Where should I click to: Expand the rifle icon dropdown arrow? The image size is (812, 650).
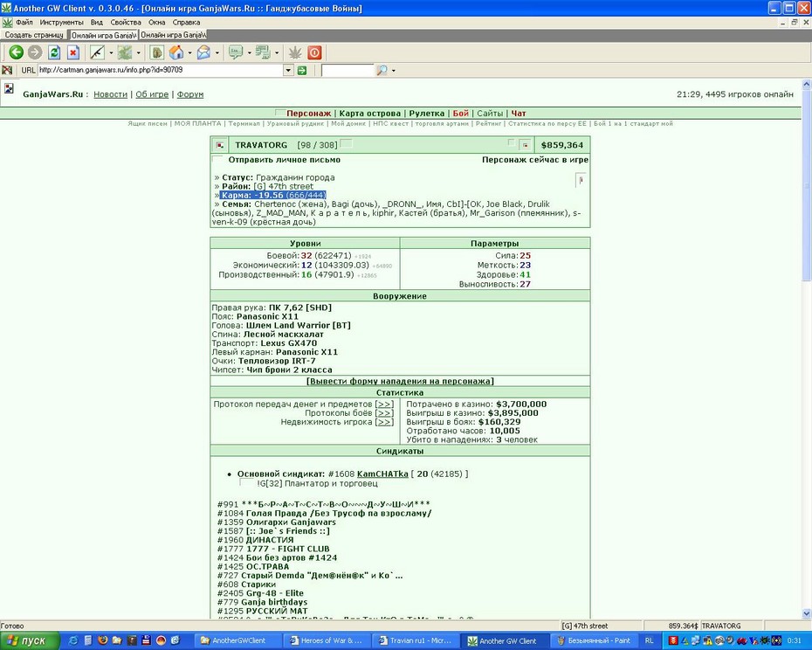111,53
